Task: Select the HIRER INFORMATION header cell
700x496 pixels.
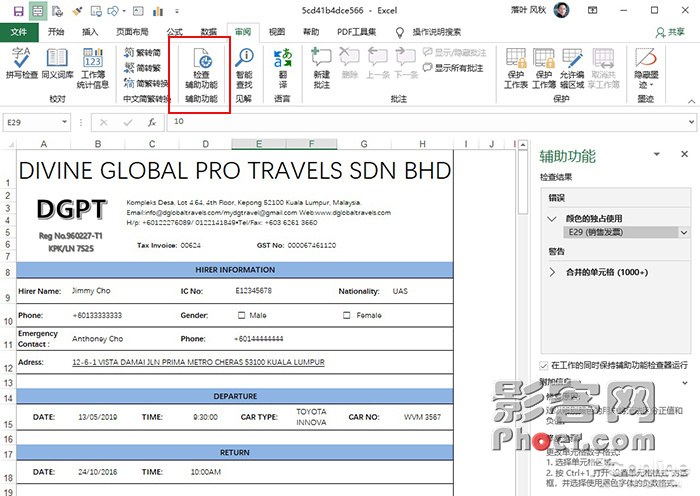Action: [235, 270]
